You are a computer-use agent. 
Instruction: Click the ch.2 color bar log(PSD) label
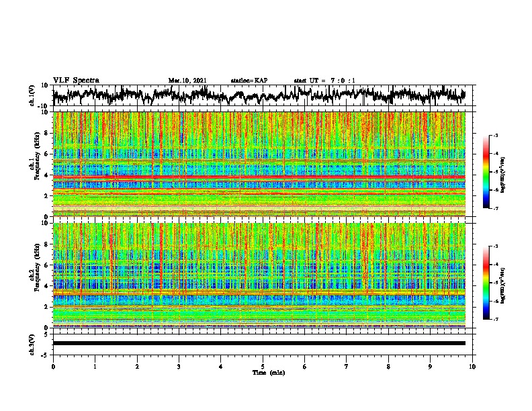pos(503,285)
